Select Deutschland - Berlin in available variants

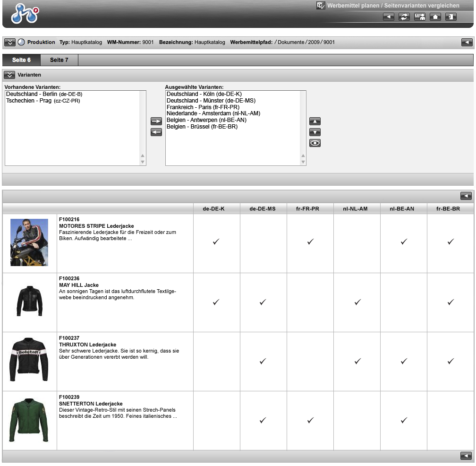(x=44, y=94)
